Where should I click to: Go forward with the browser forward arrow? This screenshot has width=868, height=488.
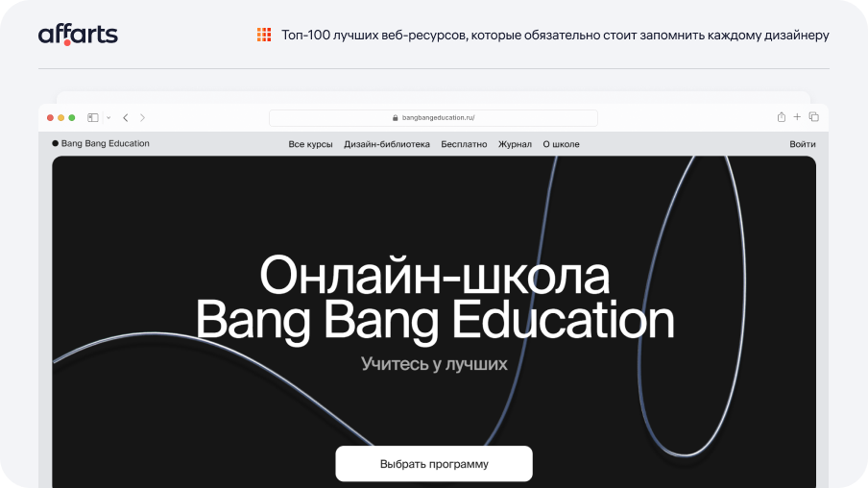click(x=142, y=117)
